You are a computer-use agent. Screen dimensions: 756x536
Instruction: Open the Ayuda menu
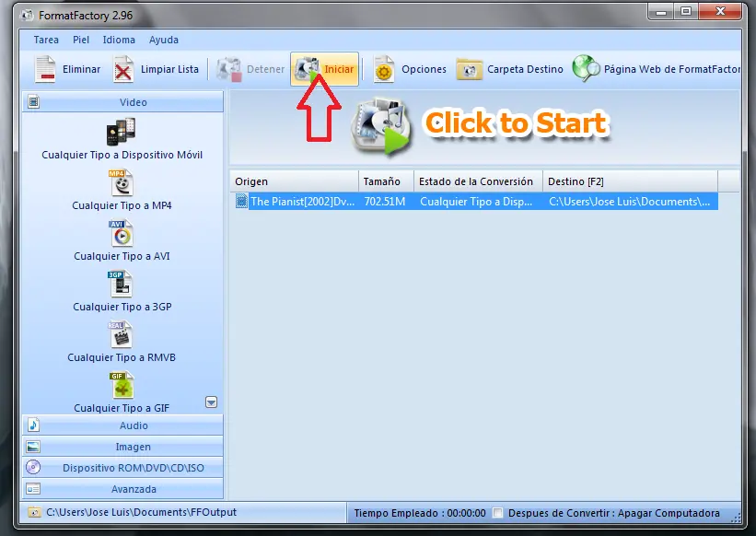(x=163, y=40)
